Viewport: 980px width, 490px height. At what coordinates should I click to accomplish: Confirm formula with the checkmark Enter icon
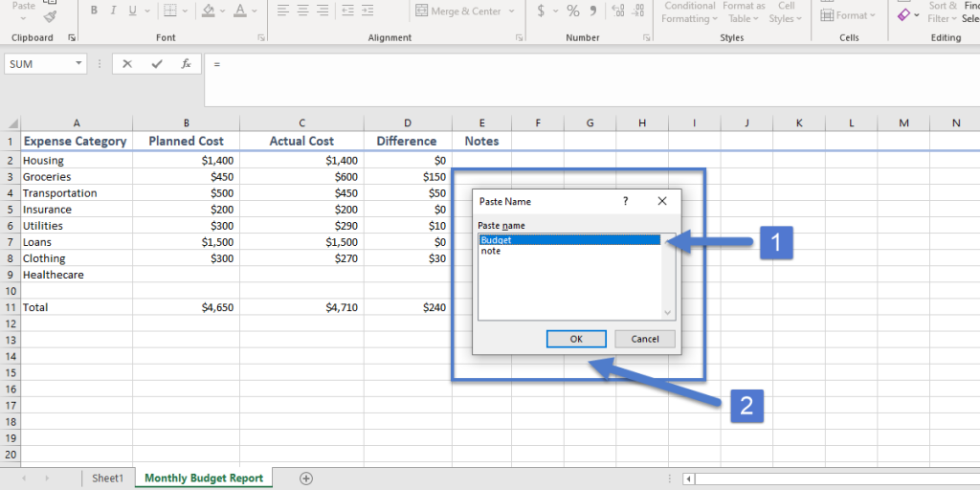coord(157,64)
